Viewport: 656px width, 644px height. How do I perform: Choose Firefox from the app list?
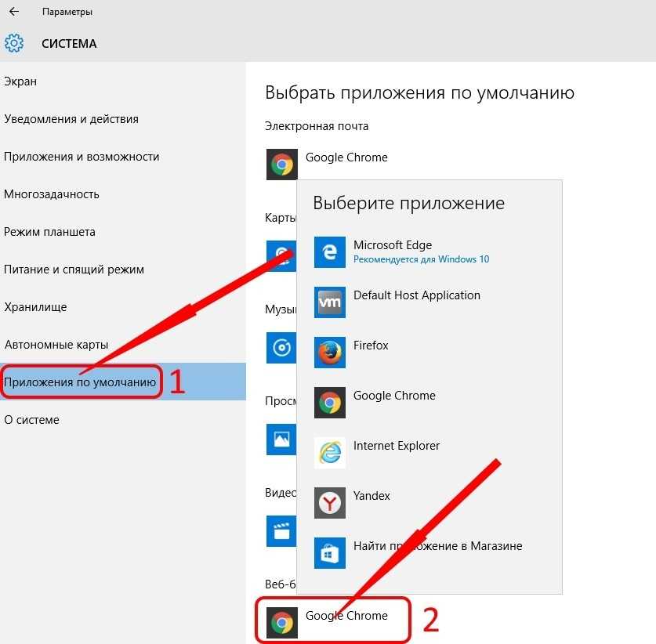(429, 353)
